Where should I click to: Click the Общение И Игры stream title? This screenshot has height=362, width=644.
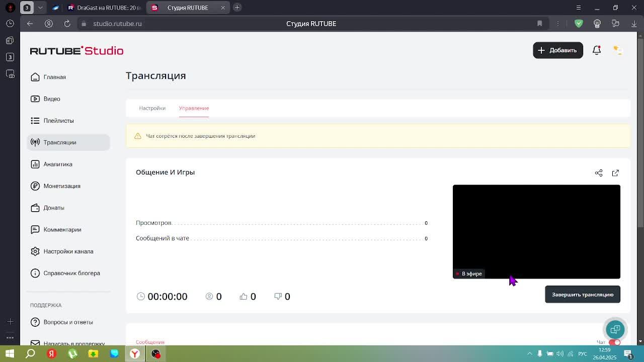click(x=165, y=172)
